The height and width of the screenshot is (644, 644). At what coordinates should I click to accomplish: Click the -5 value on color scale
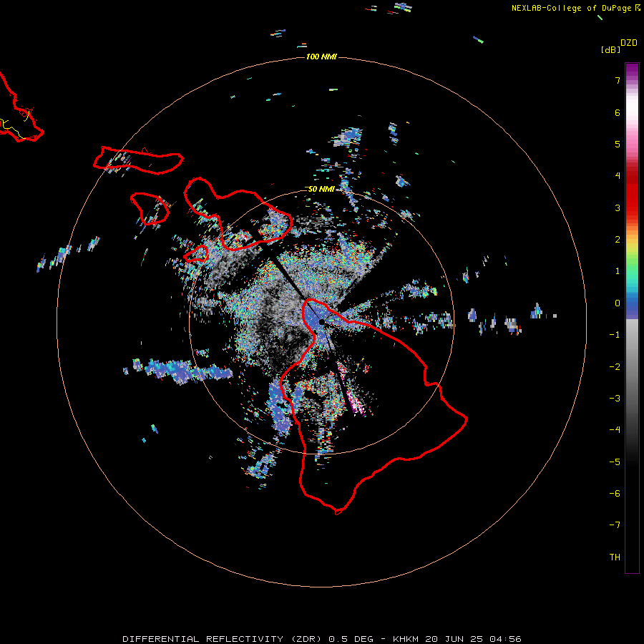pyautogui.click(x=615, y=462)
